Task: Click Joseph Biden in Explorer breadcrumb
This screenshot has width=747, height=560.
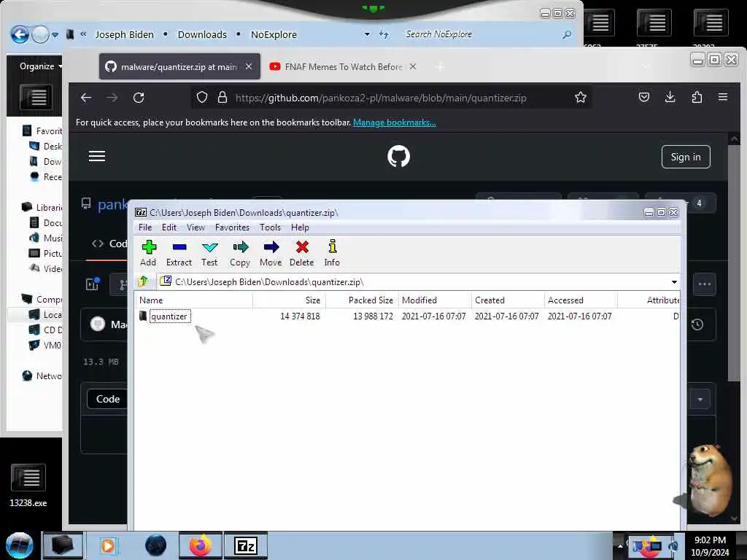Action: tap(124, 35)
